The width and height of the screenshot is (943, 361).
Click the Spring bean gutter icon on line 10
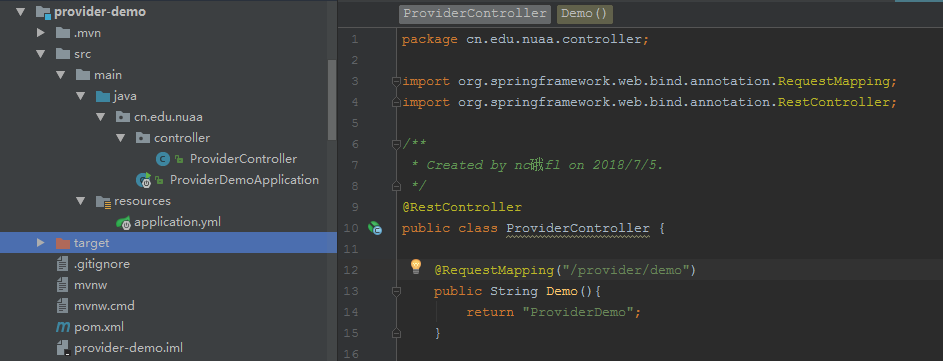[375, 228]
